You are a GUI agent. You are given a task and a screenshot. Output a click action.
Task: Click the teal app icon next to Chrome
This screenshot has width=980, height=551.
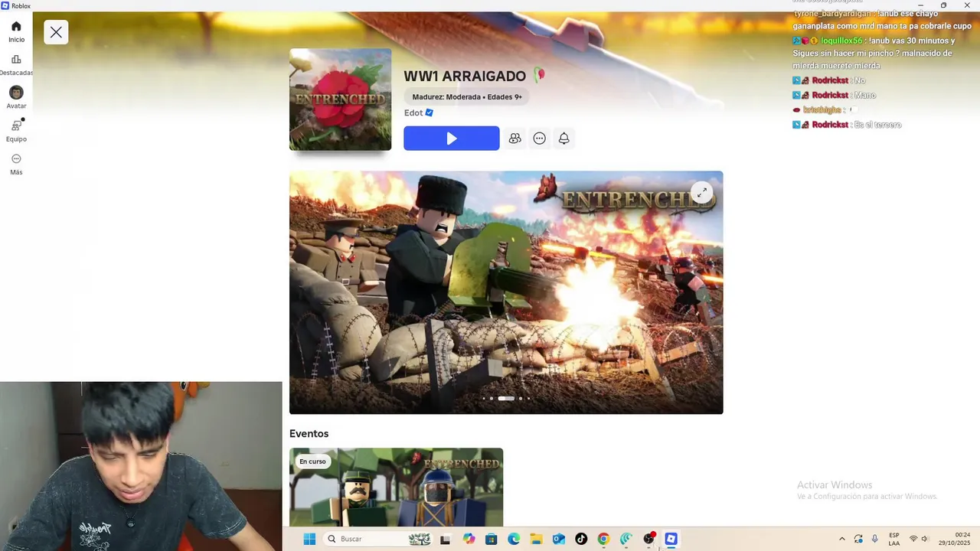click(x=626, y=539)
